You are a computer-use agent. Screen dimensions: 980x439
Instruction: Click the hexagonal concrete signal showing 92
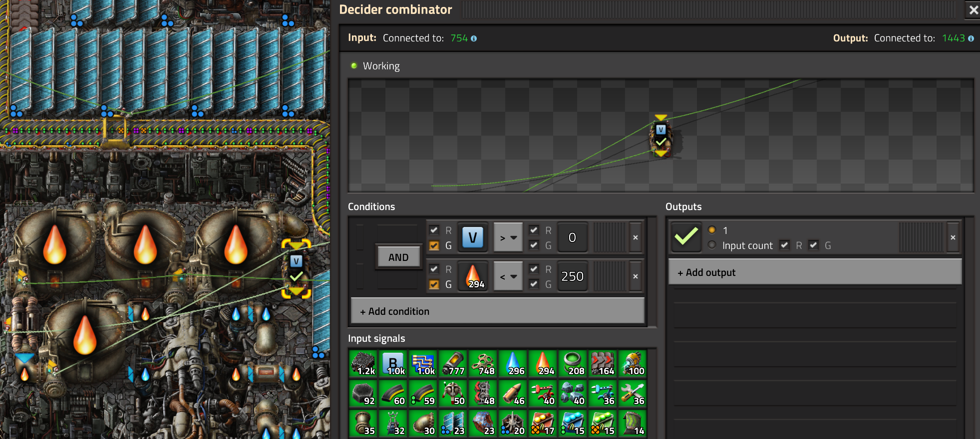[x=363, y=394]
